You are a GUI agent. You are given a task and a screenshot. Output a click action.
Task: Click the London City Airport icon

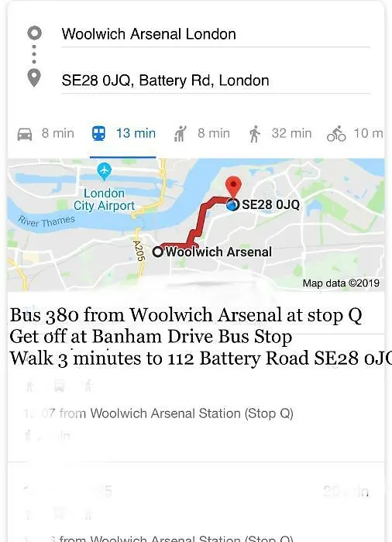pyautogui.click(x=104, y=171)
